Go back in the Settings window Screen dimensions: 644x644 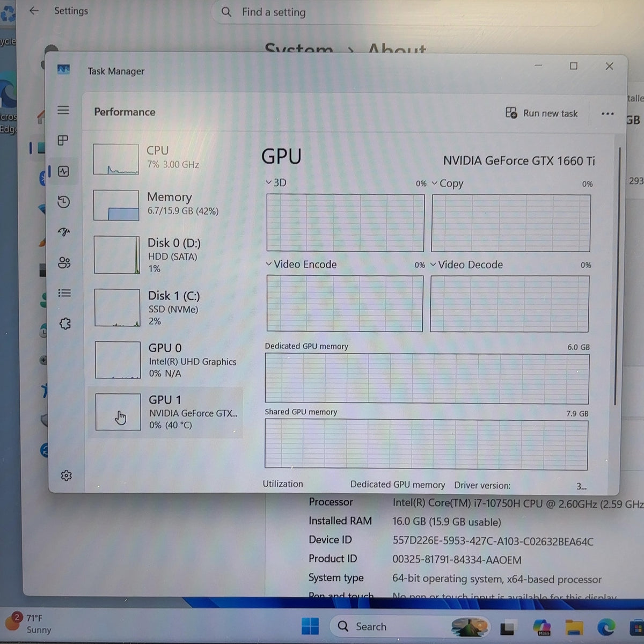(34, 11)
